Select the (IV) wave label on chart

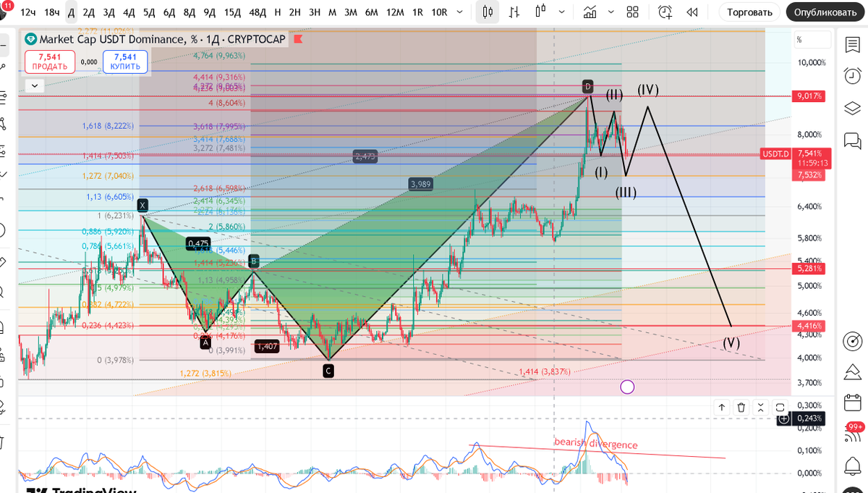tap(647, 90)
